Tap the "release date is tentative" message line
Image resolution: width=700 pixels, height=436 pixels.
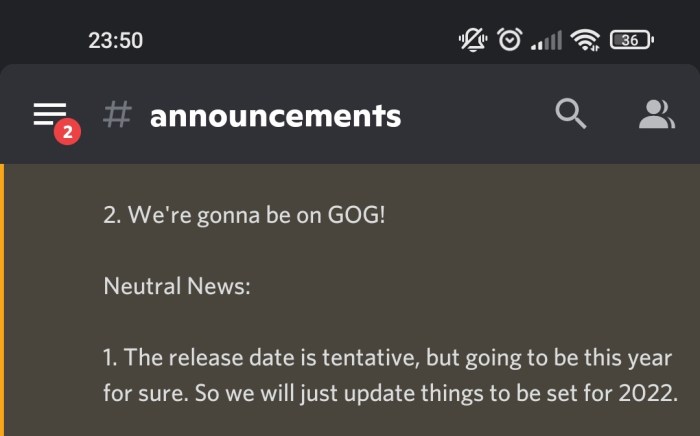click(x=387, y=358)
